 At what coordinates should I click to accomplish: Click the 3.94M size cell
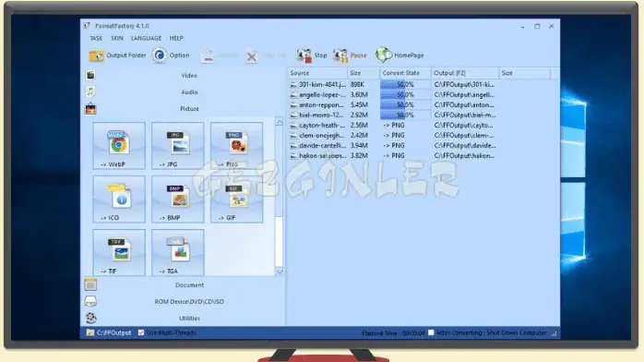click(x=359, y=146)
